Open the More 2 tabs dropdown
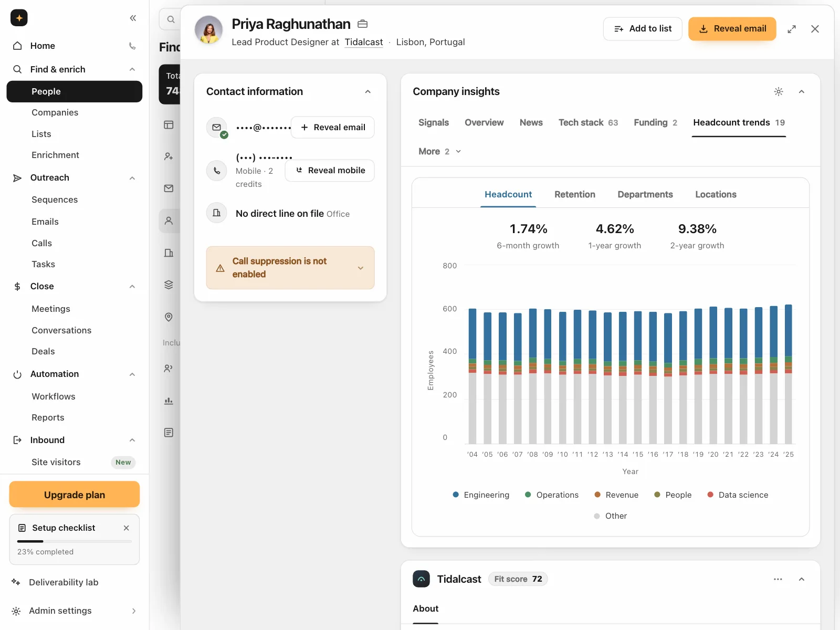The width and height of the screenshot is (840, 630). pos(440,151)
